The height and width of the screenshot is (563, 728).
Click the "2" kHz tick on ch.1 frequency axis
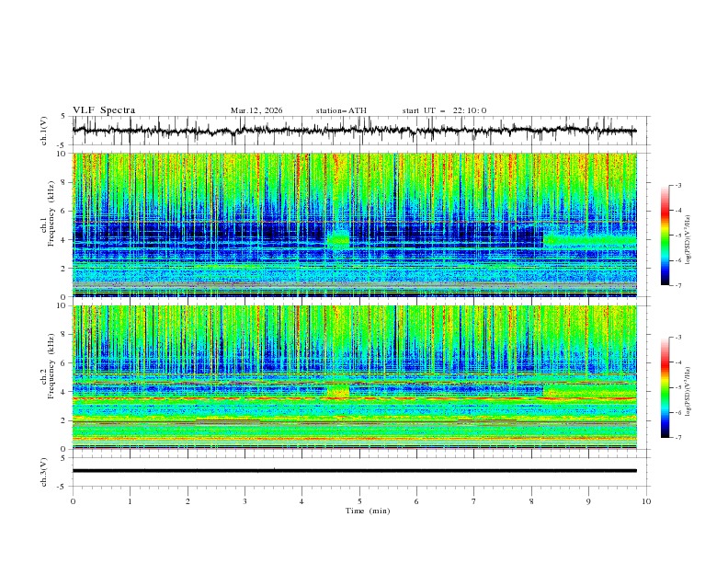coord(65,269)
